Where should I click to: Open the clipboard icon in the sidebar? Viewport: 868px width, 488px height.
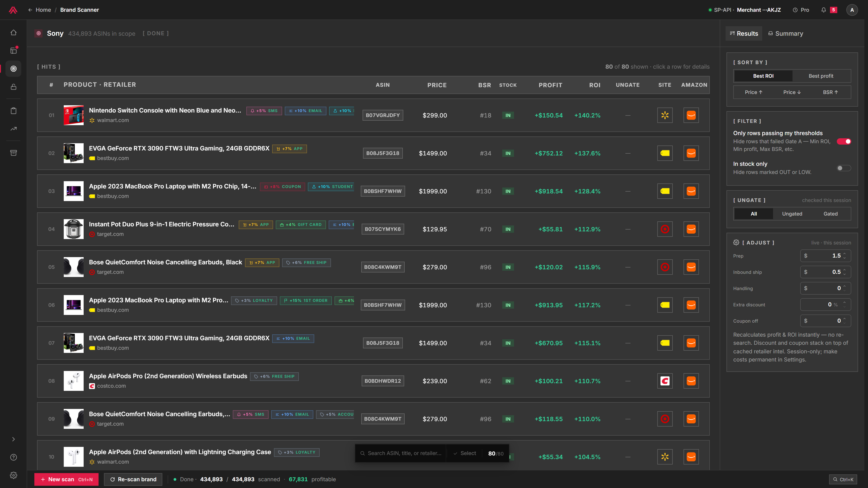click(x=14, y=111)
